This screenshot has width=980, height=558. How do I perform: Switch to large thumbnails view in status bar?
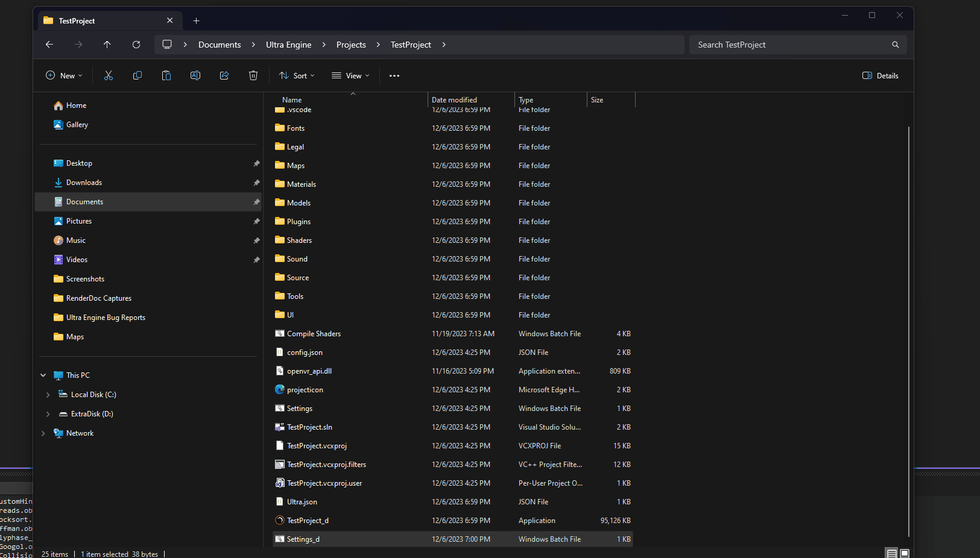[x=905, y=552]
